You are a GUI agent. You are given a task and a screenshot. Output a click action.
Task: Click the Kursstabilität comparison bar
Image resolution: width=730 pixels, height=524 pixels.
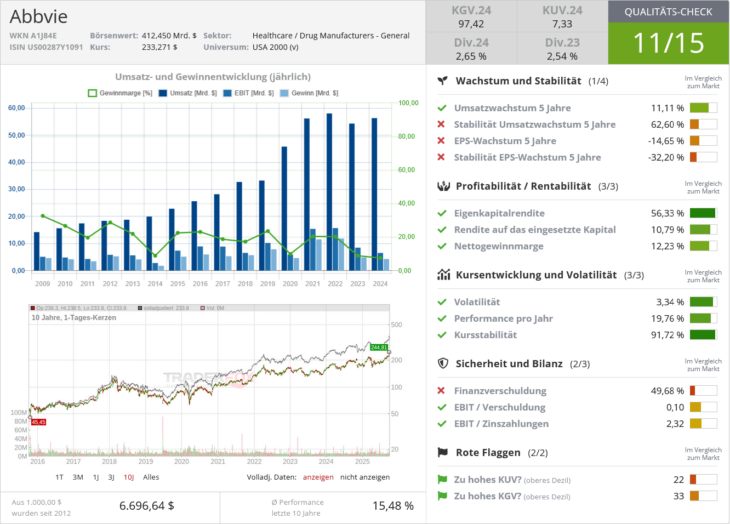coord(703,334)
